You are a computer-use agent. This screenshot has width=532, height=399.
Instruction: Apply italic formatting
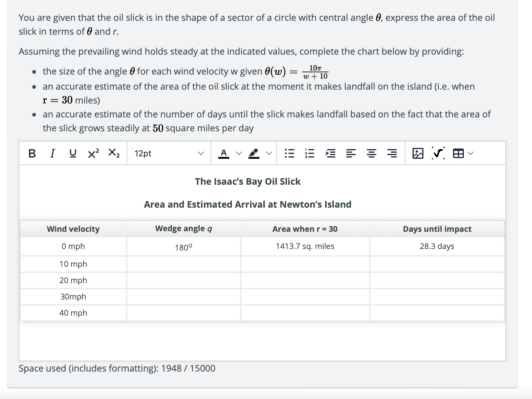(x=52, y=154)
